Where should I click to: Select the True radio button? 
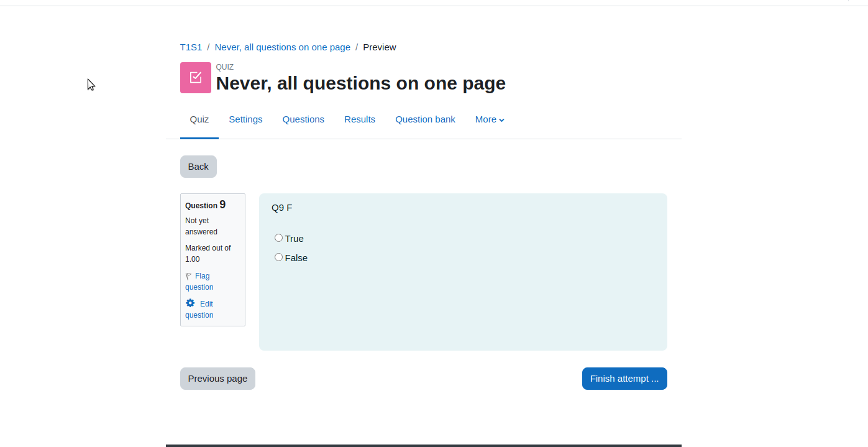click(278, 238)
